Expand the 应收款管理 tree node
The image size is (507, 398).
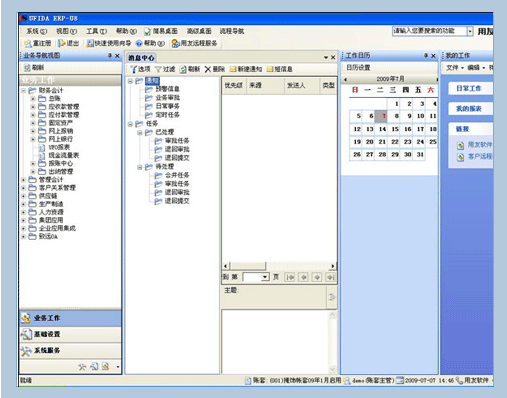33,107
